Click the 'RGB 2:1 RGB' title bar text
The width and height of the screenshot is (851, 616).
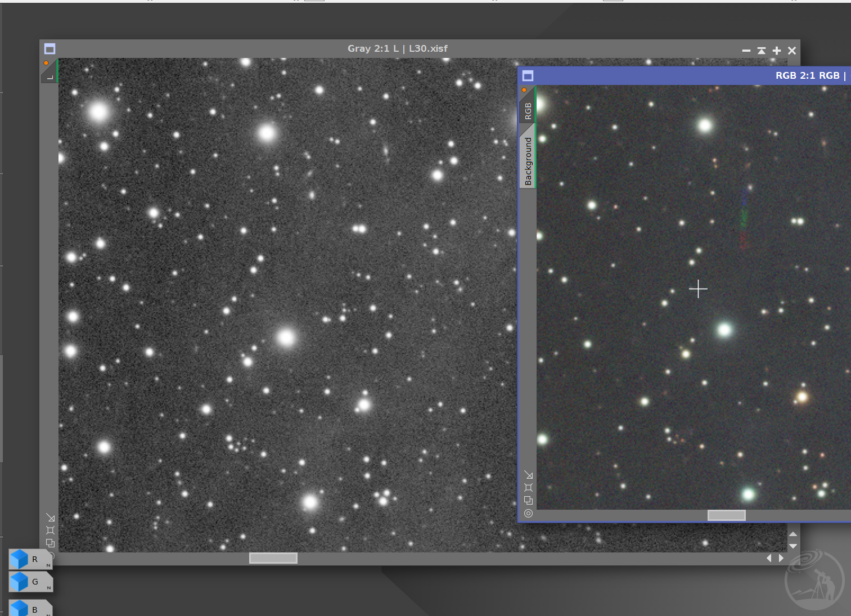(x=807, y=75)
